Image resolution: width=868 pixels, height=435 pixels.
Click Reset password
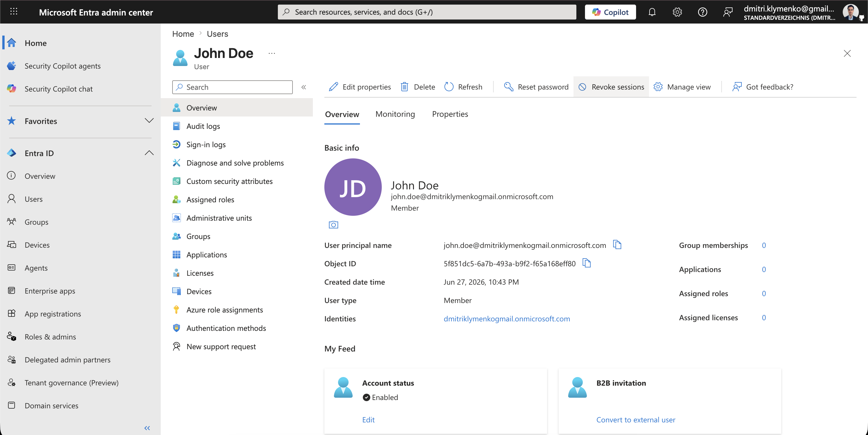pyautogui.click(x=536, y=87)
